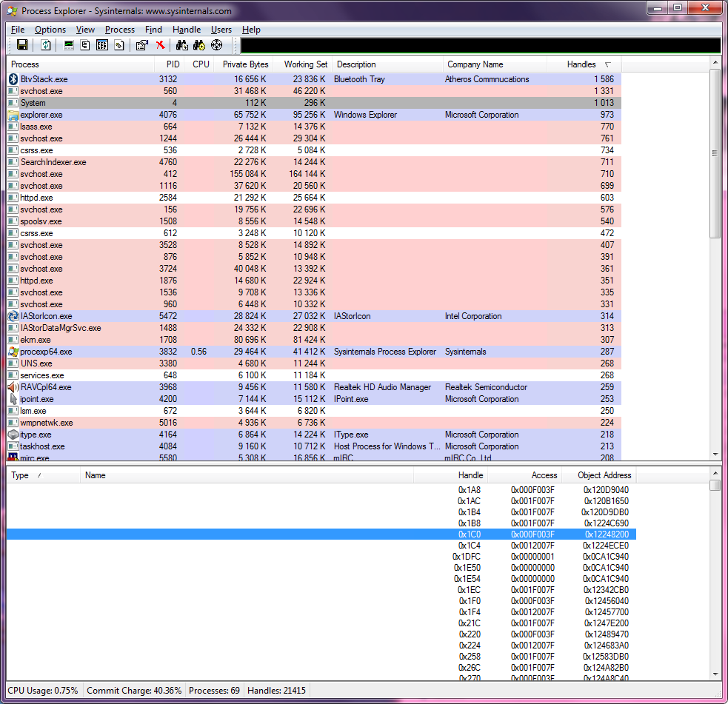Click the lsass.exe process icon
Viewport: 728px width, 704px height.
[13, 127]
